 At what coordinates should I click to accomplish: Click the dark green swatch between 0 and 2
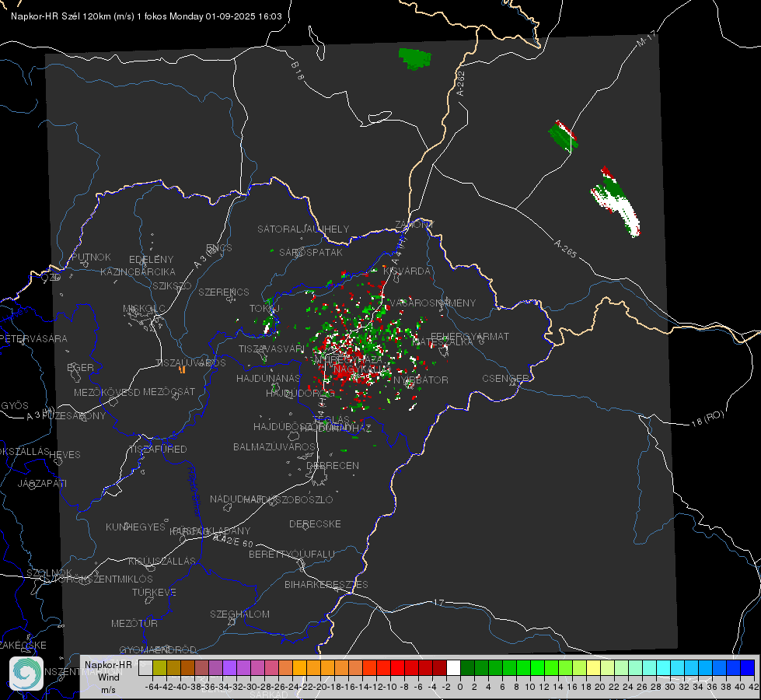tap(467, 668)
